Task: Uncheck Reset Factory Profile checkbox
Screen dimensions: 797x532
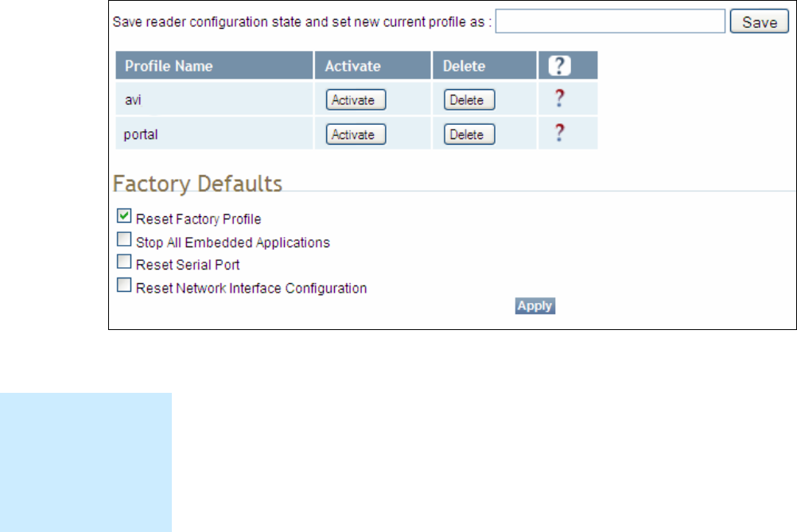Action: pyautogui.click(x=124, y=216)
